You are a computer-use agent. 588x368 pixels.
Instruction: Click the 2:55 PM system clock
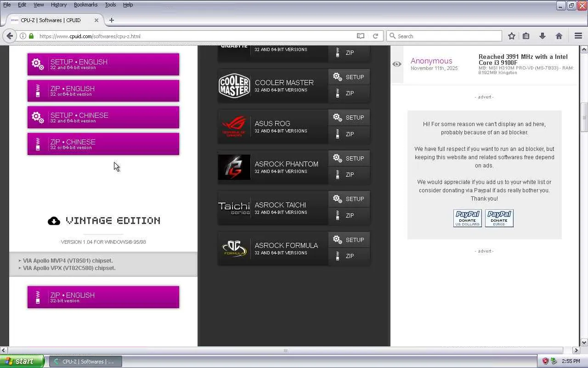point(571,362)
